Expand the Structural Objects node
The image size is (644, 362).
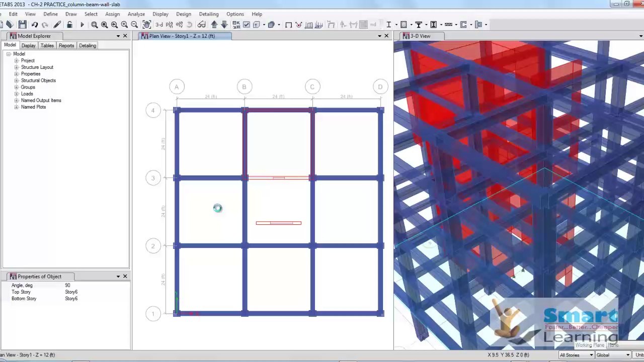coord(16,80)
